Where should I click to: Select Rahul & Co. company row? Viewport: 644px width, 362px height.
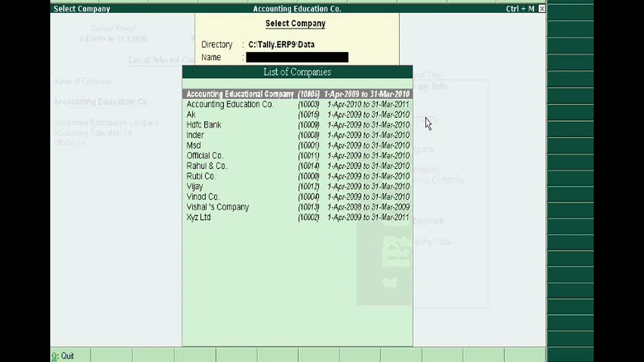297,166
